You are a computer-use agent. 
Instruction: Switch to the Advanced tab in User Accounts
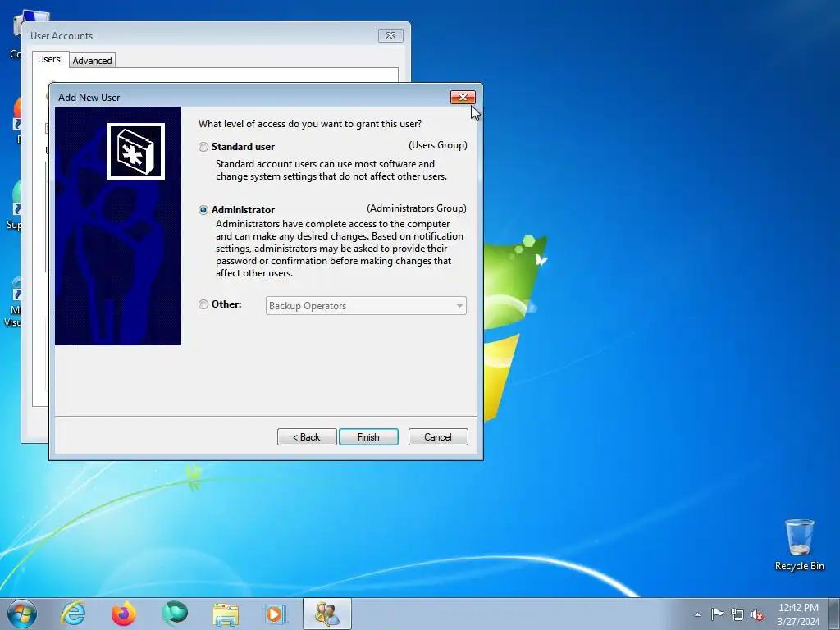click(92, 61)
